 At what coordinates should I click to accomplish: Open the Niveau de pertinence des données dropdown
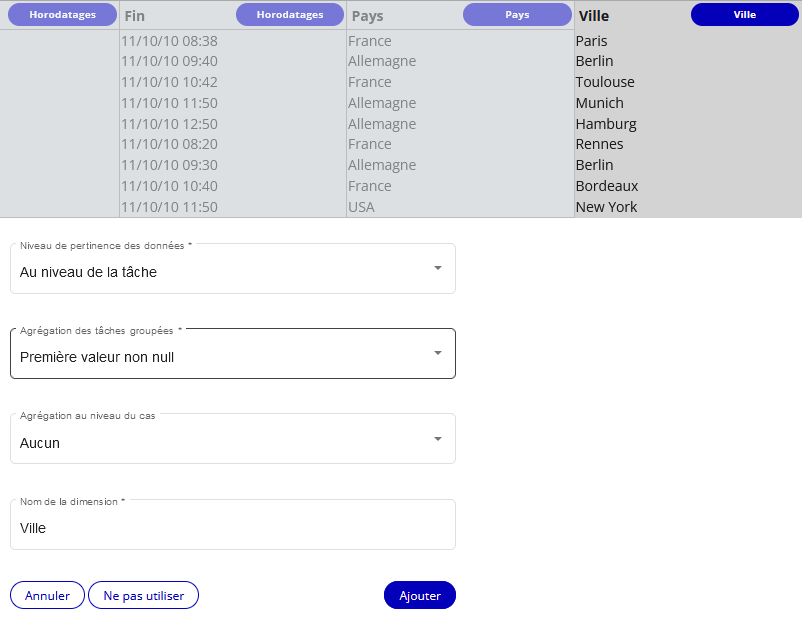tap(232, 270)
